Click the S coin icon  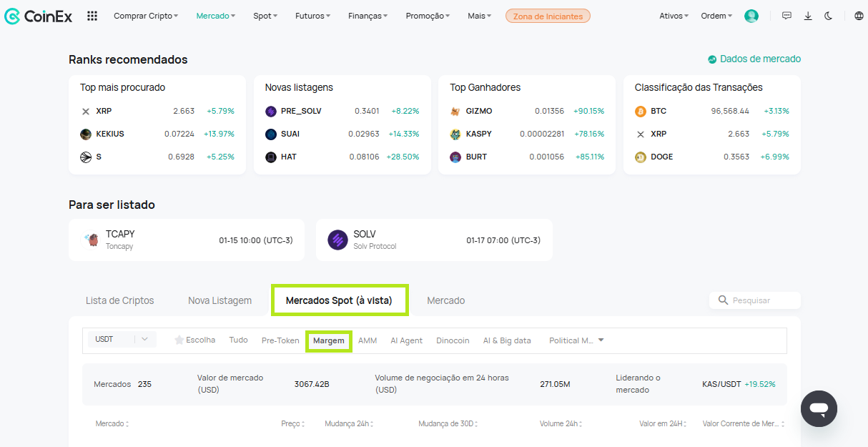pyautogui.click(x=86, y=157)
